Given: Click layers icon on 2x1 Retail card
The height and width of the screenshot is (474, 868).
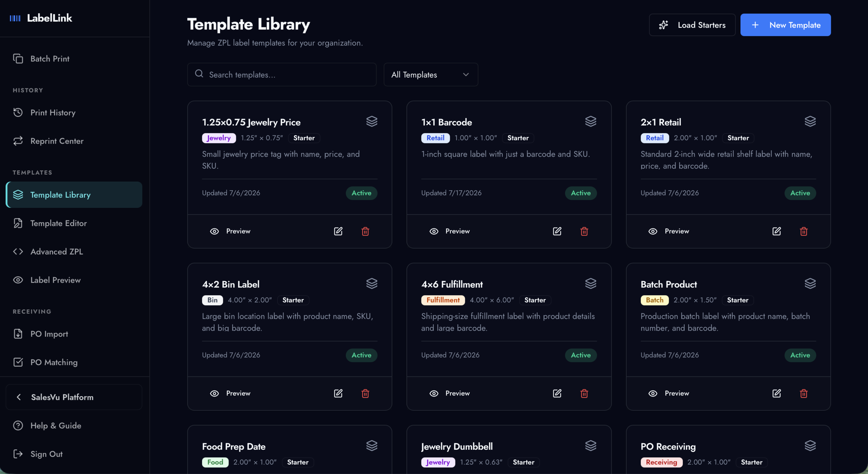Looking at the screenshot, I should 810,121.
